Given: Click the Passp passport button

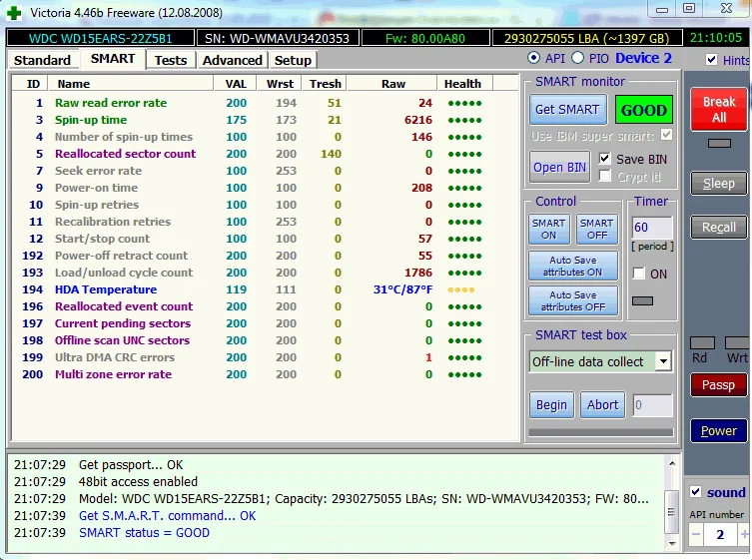Looking at the screenshot, I should 718,384.
